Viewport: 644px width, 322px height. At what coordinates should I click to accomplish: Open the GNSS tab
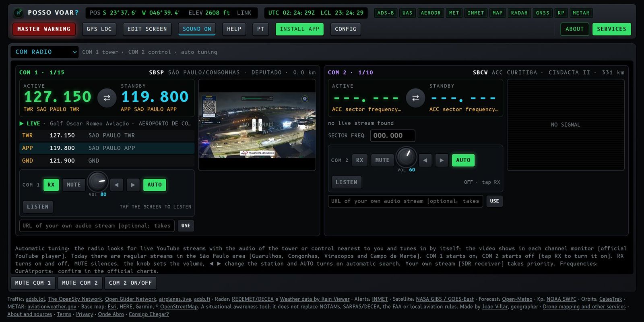coord(543,13)
